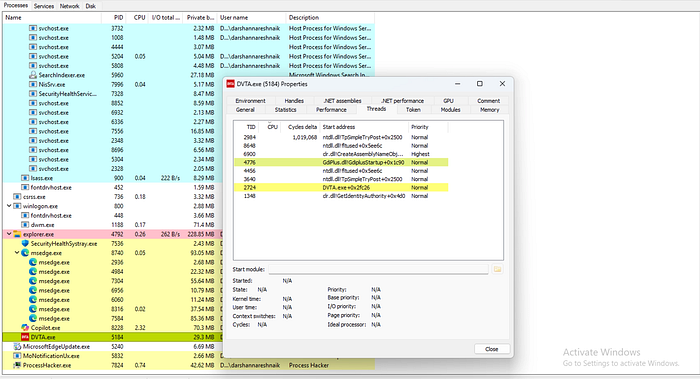
Task: Click the MoNotificationUx.exe icon
Action: click(17, 356)
